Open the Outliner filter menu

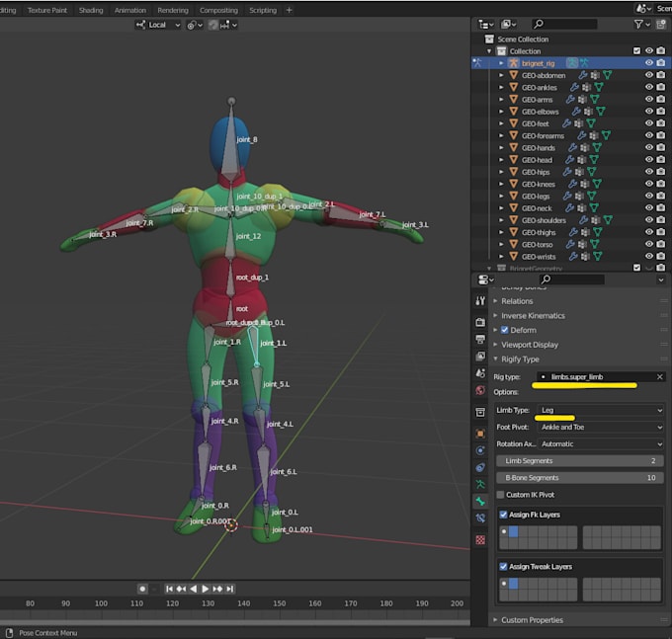[641, 25]
